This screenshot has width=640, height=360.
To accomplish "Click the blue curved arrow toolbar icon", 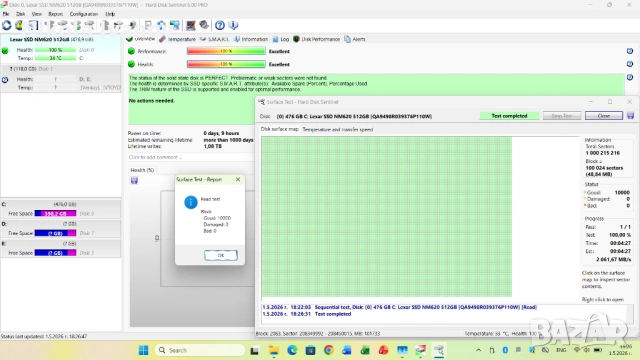I will click(161, 25).
